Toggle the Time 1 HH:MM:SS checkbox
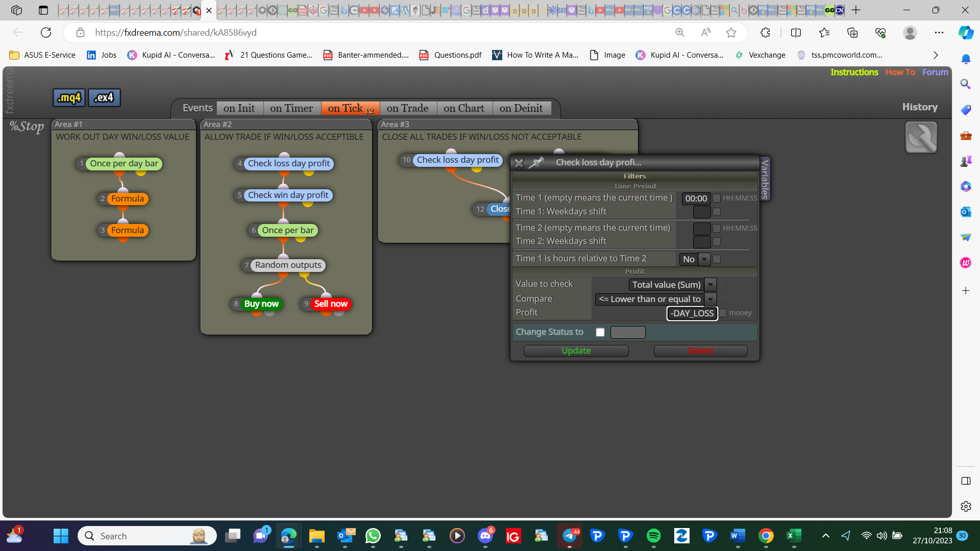This screenshot has width=980, height=551. tap(717, 198)
